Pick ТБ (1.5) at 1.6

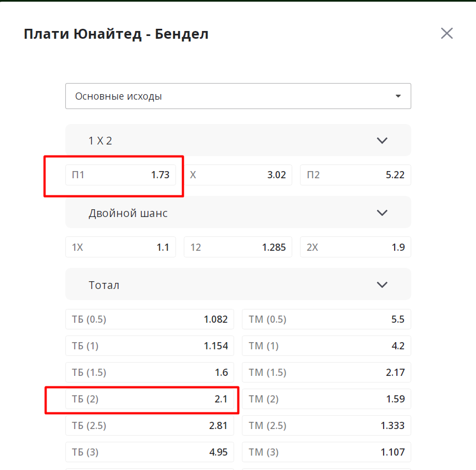pos(149,373)
